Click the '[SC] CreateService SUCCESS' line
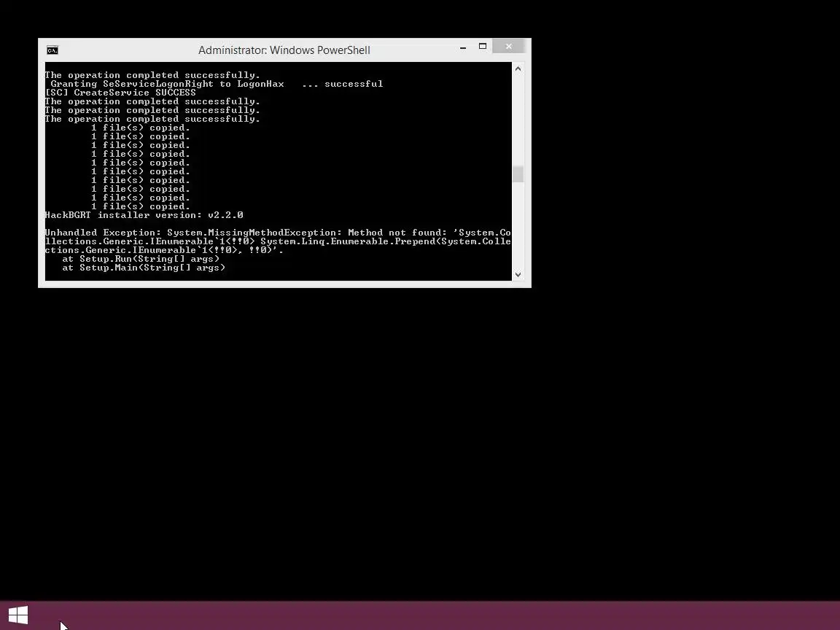This screenshot has width=840, height=630. click(x=120, y=93)
